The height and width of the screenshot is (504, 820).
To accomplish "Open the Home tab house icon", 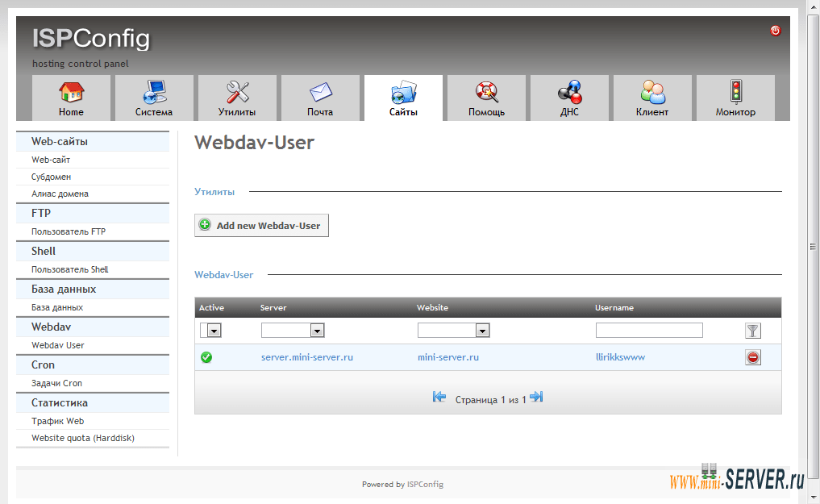I will click(x=71, y=93).
